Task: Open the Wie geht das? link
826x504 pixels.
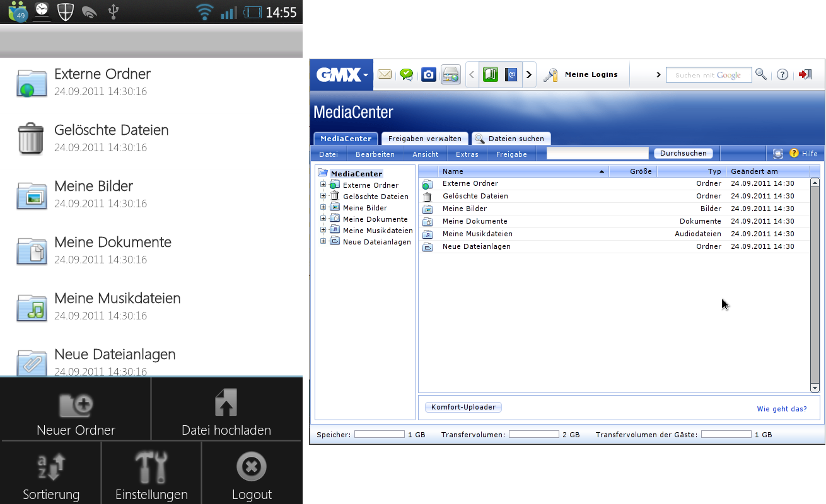Action: (782, 409)
